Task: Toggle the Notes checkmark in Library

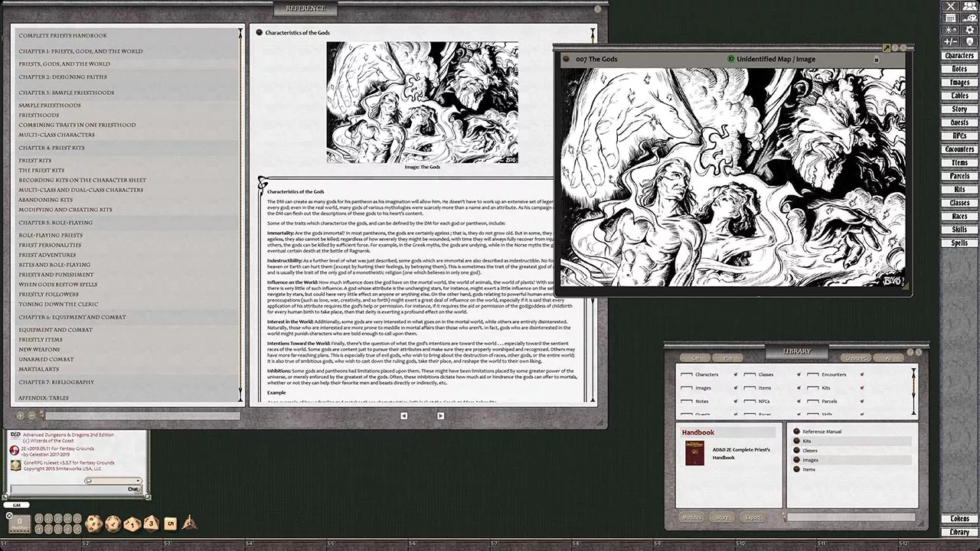Action: click(736, 401)
